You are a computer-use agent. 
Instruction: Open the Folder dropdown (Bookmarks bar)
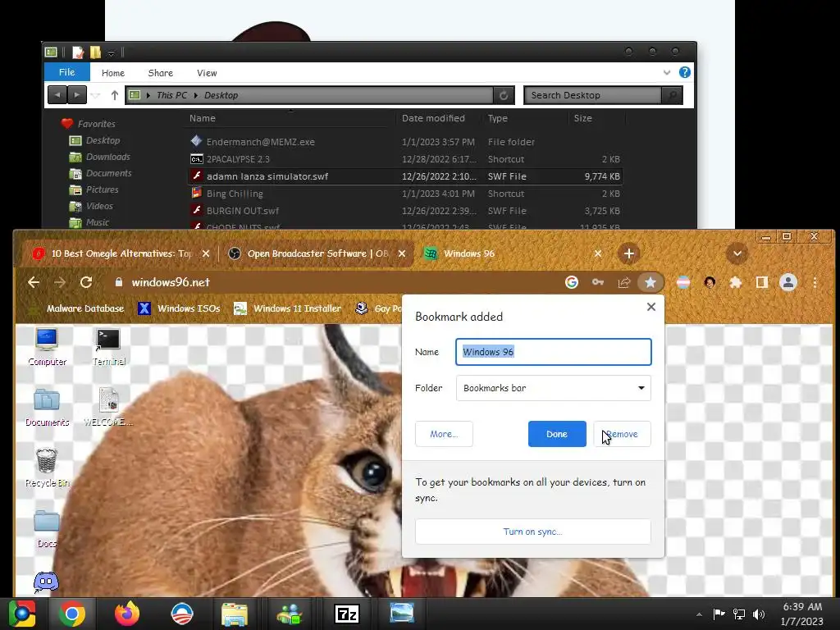click(554, 388)
